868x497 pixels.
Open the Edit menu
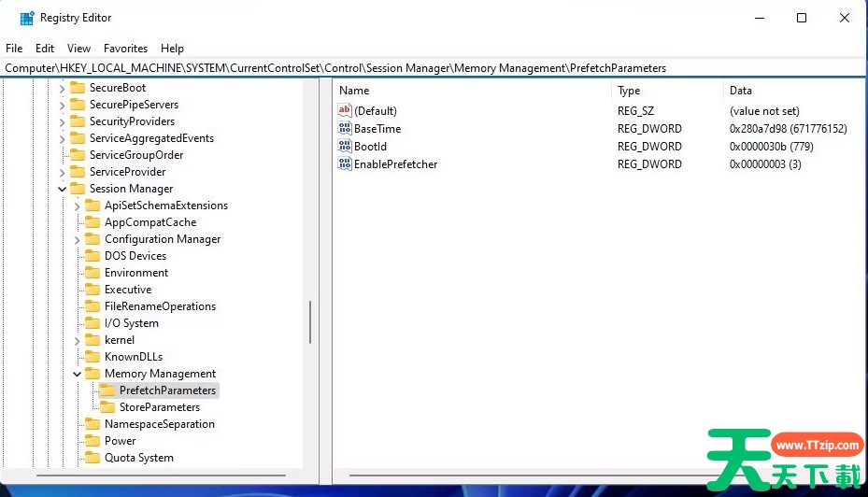[x=45, y=49]
